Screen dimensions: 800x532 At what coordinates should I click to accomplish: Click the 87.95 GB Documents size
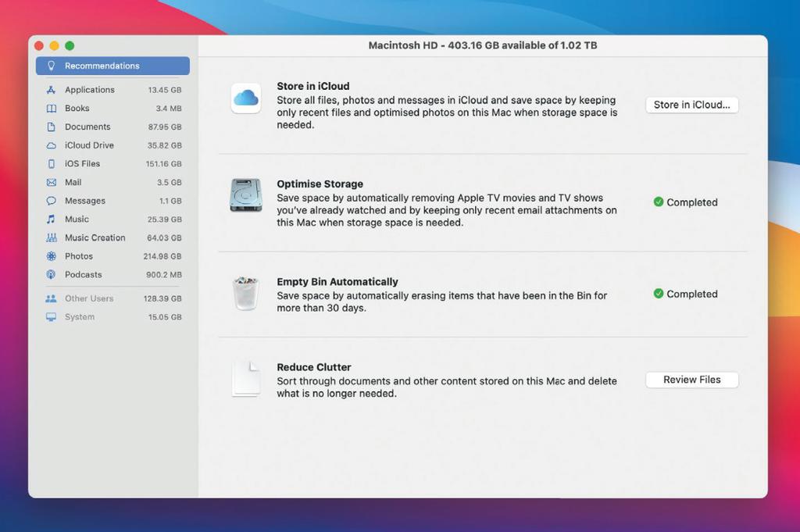[165, 127]
